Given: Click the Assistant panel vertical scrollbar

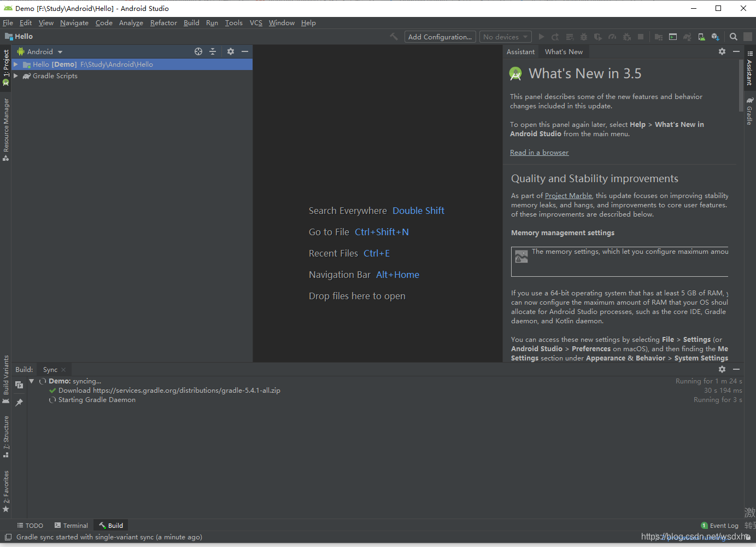Looking at the screenshot, I should coord(741,85).
